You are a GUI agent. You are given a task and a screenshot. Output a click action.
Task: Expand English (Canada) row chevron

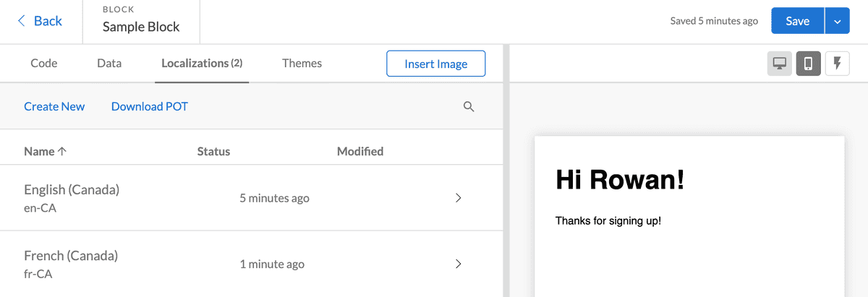point(458,198)
